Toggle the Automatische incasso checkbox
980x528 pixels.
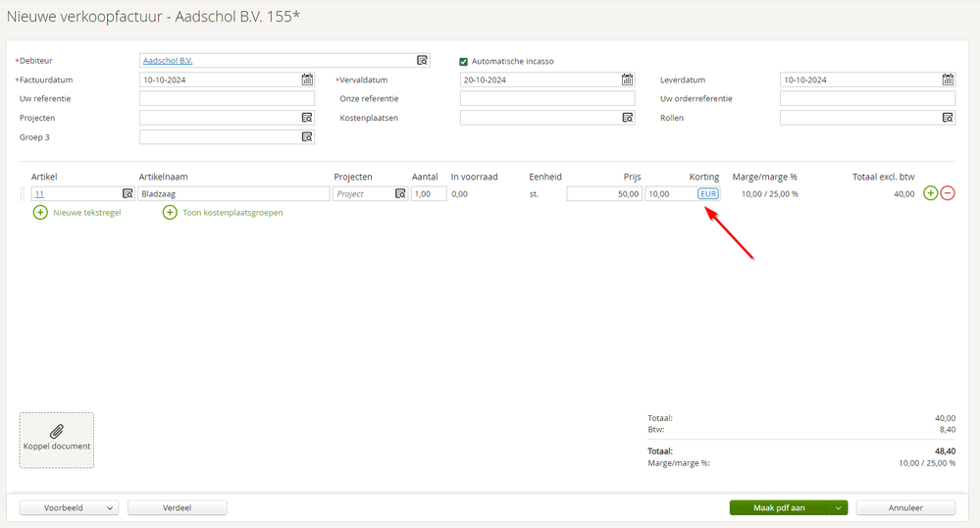point(463,61)
